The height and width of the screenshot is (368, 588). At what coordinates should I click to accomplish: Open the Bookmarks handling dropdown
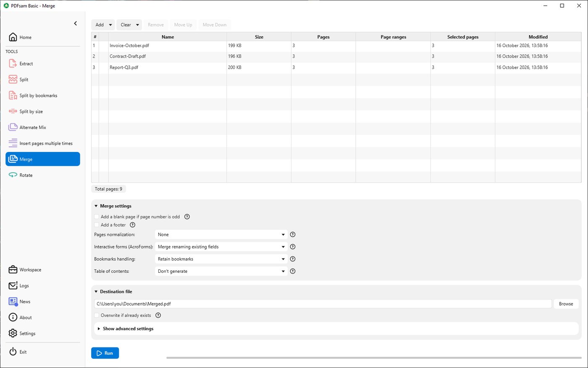221,259
